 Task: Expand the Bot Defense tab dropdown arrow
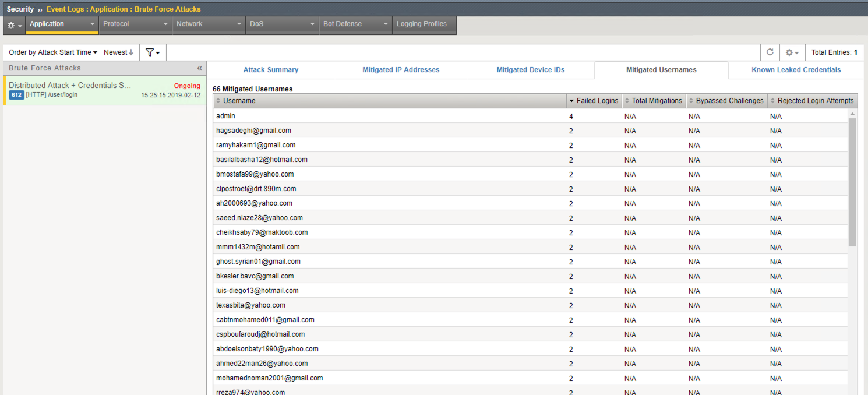pyautogui.click(x=386, y=24)
